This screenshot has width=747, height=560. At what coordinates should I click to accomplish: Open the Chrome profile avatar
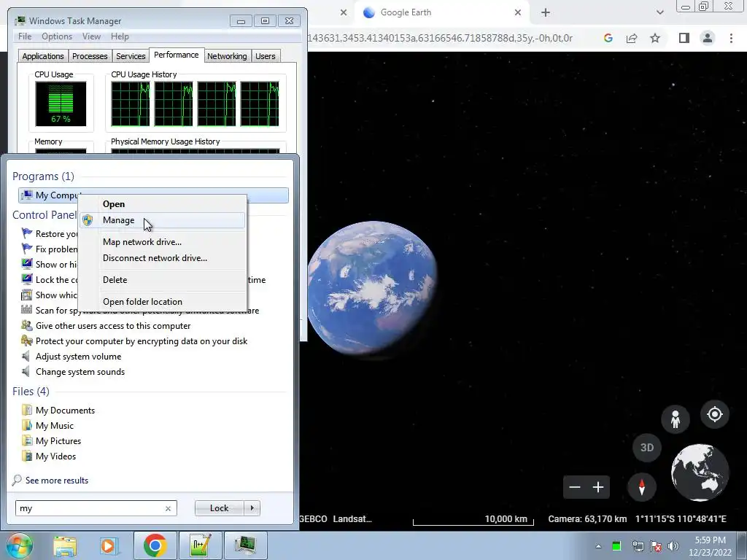point(708,38)
